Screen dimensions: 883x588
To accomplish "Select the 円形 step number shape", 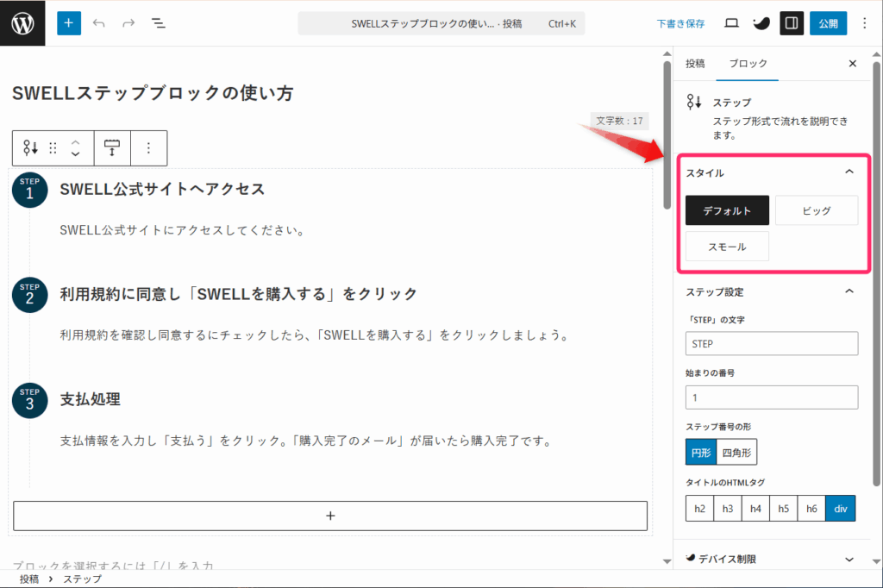I will 700,452.
